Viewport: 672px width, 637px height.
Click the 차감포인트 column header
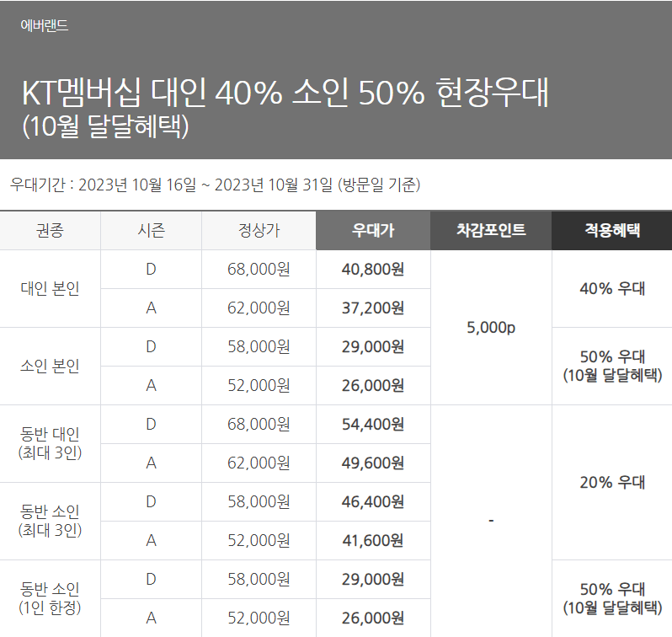tap(491, 230)
